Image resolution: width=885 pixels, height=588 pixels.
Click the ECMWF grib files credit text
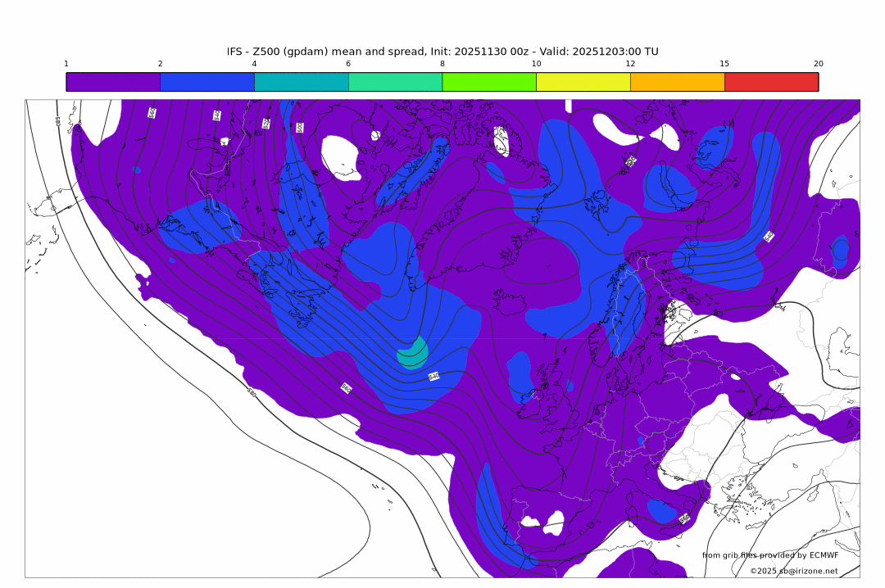point(769,555)
